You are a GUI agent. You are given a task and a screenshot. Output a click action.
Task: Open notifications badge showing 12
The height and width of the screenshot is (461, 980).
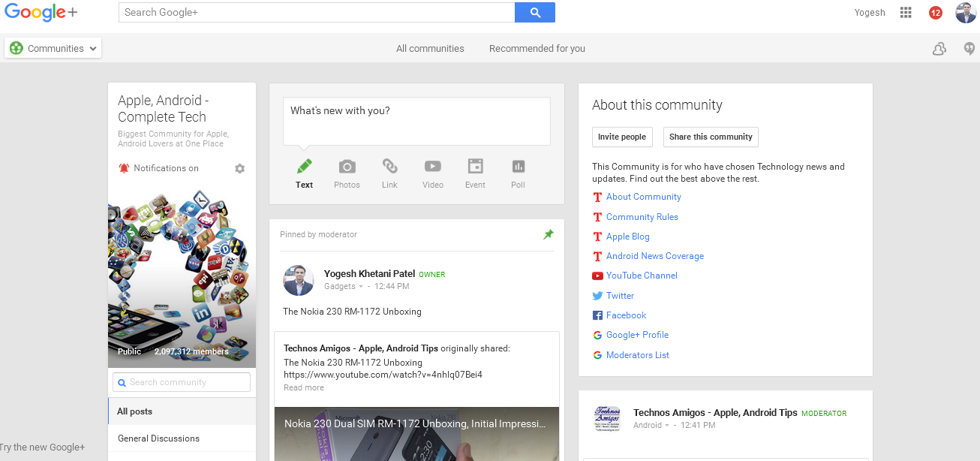tap(936, 13)
